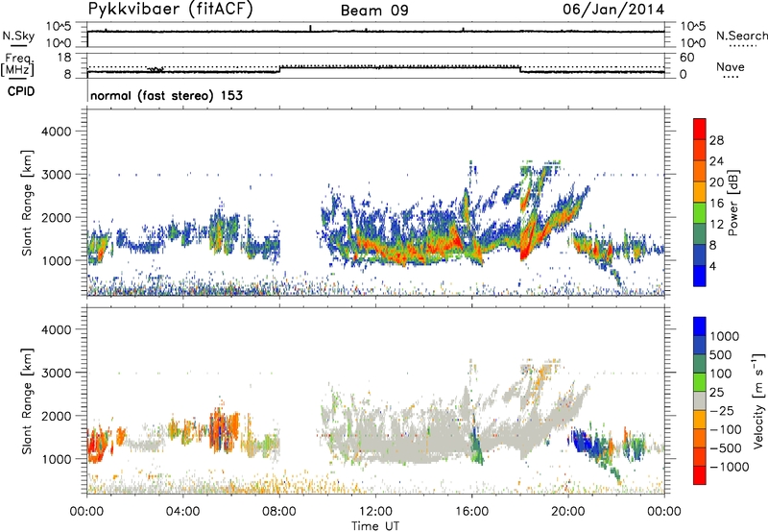Click the '1000' tick on the Velocity colorbar
Image resolution: width=768 pixels, height=532 pixels.
[x=724, y=336]
